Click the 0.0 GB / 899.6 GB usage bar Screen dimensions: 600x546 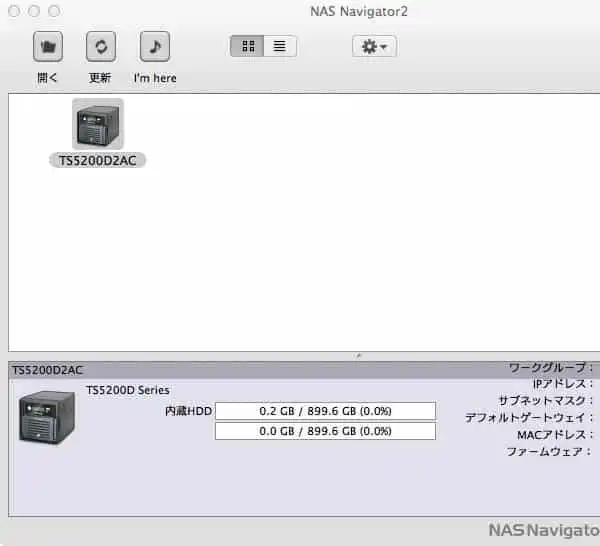tap(325, 431)
